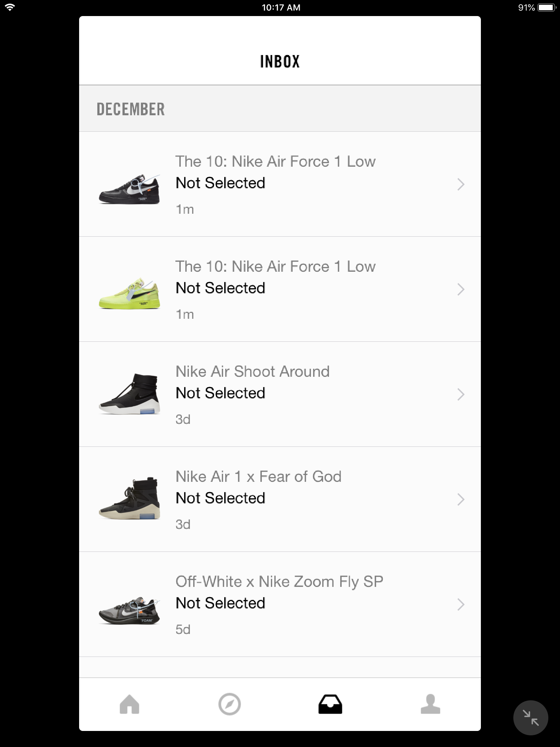Tap the Fear of God shoe thumbnail
The image size is (560, 747).
129,498
